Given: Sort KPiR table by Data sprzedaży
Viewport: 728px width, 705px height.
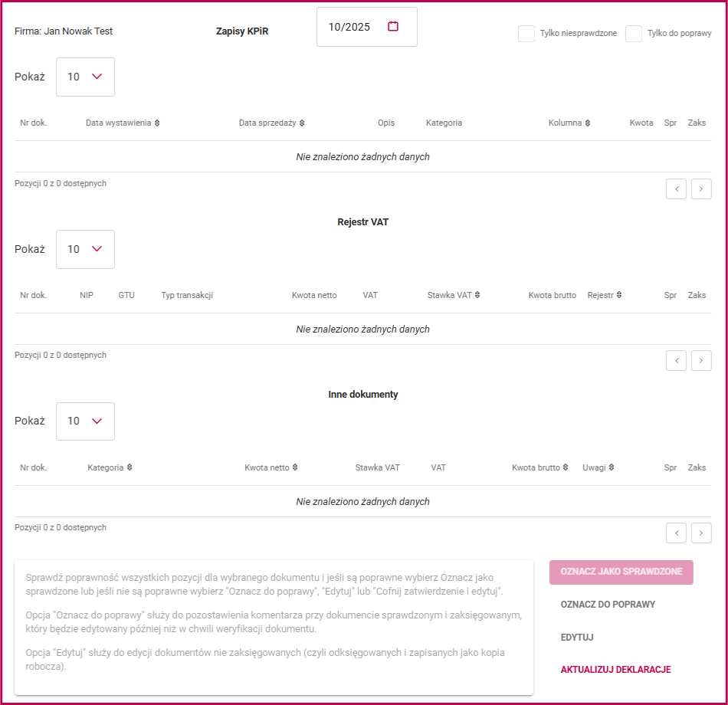Looking at the screenshot, I should tap(271, 123).
